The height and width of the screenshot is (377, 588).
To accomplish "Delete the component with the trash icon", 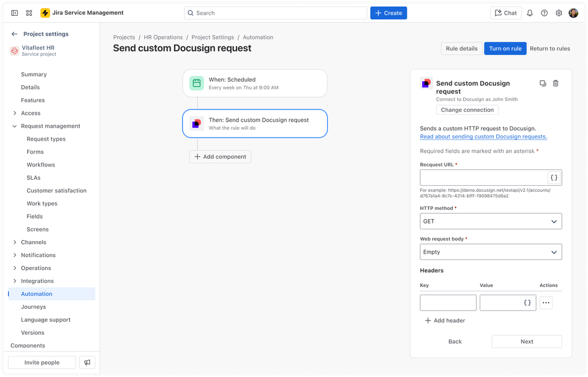I will pyautogui.click(x=555, y=83).
